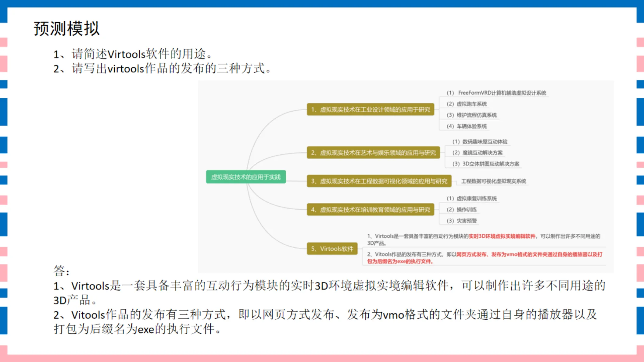644x362 pixels.
Task: Click leaf (1) 数码趣味屋互动体验
Action: pyautogui.click(x=480, y=141)
